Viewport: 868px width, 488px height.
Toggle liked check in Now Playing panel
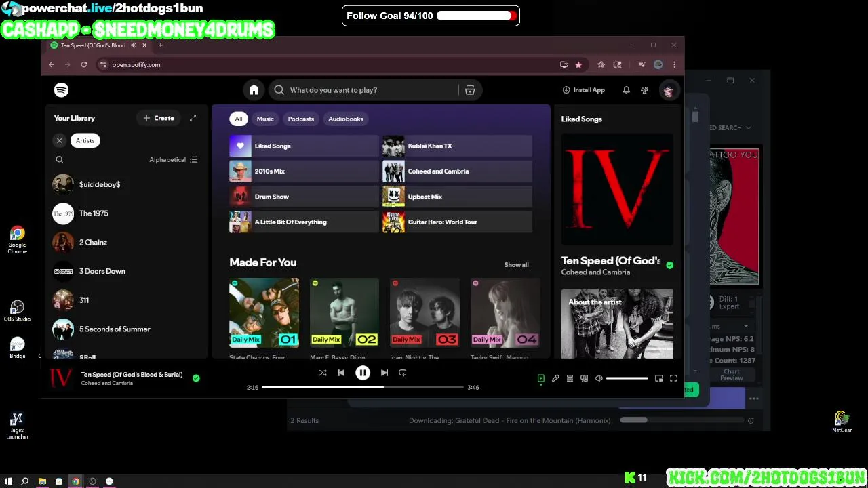click(670, 265)
